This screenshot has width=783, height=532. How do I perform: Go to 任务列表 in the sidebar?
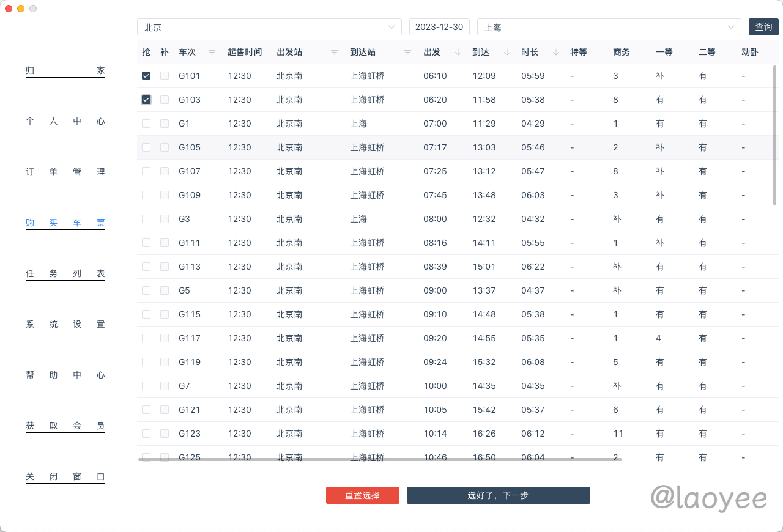click(65, 274)
